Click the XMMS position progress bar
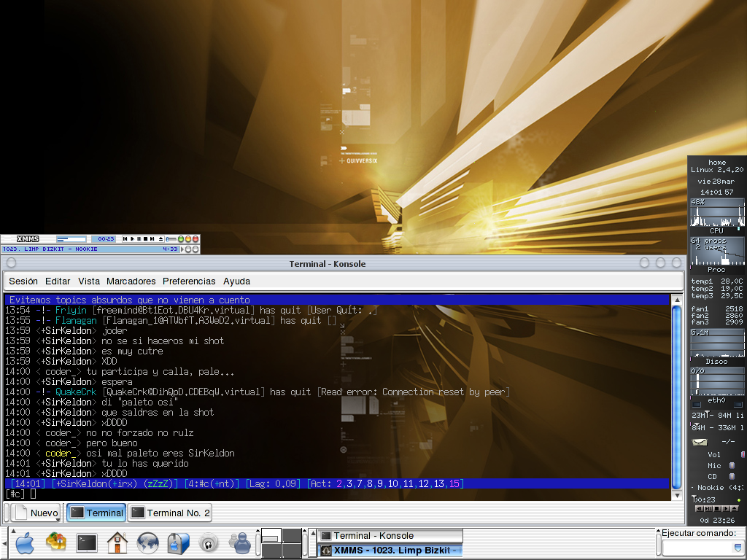The image size is (747, 560). (71, 239)
